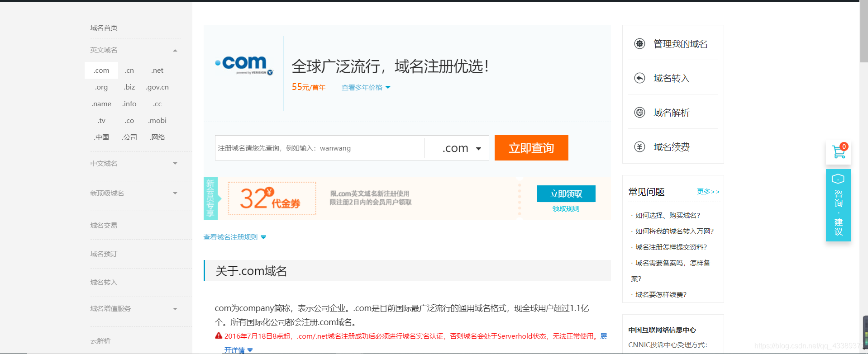Viewport: 868px width, 354px height.
Task: Click the 立即领取 coupon button
Action: (x=566, y=194)
